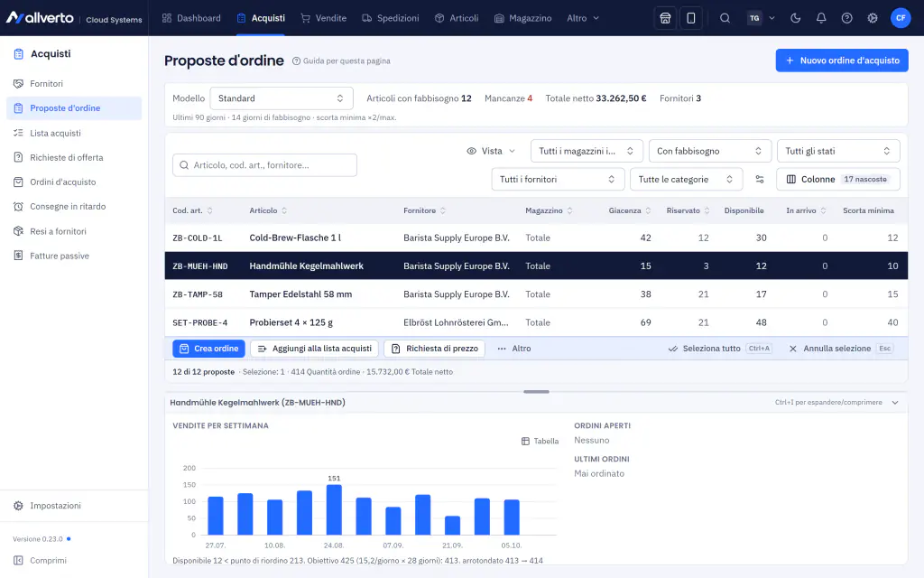This screenshot has width=924, height=578.
Task: Sort table by Cod. art. column
Action: point(193,210)
